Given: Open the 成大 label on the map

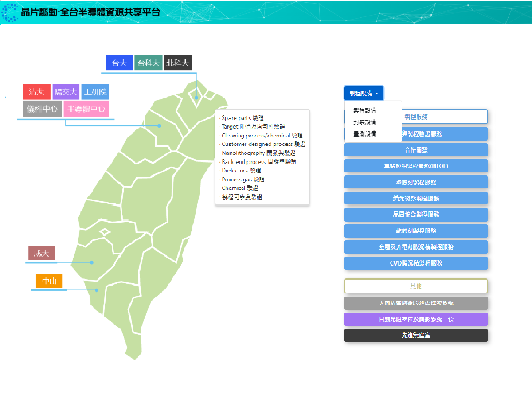Looking at the screenshot, I should pos(41,253).
